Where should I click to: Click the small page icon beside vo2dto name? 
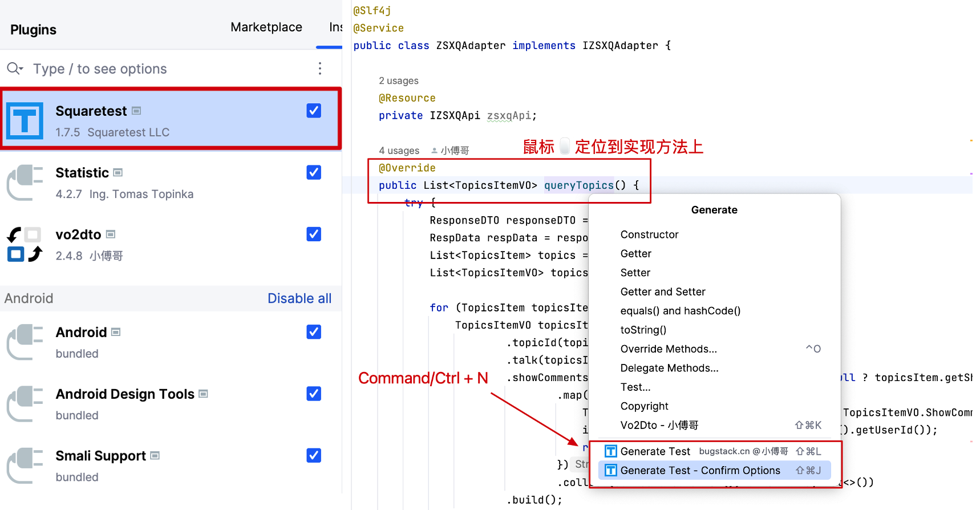point(111,234)
